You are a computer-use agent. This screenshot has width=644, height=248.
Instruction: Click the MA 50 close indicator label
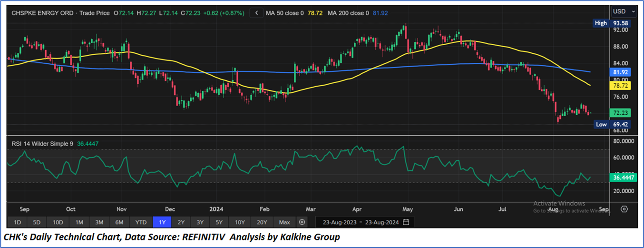click(x=292, y=13)
